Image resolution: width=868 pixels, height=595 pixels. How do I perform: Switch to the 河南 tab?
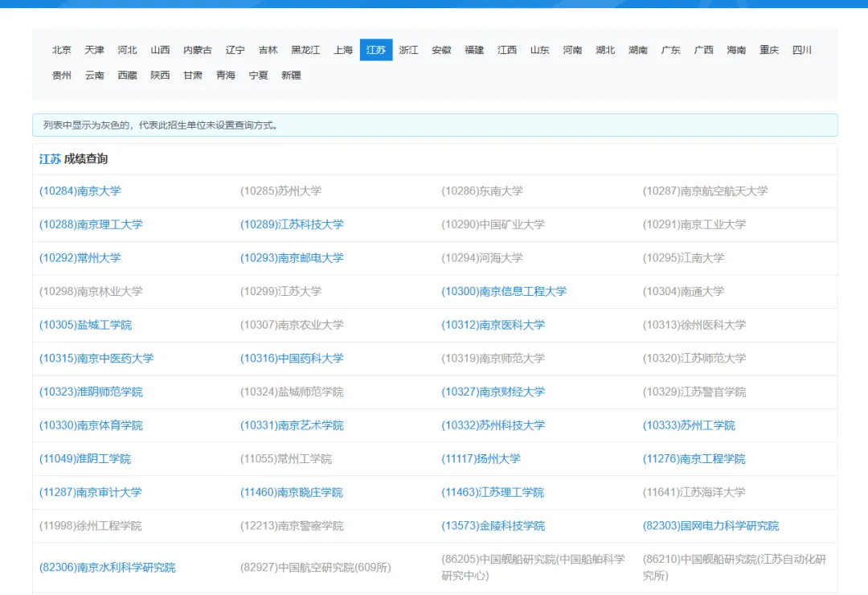(572, 50)
